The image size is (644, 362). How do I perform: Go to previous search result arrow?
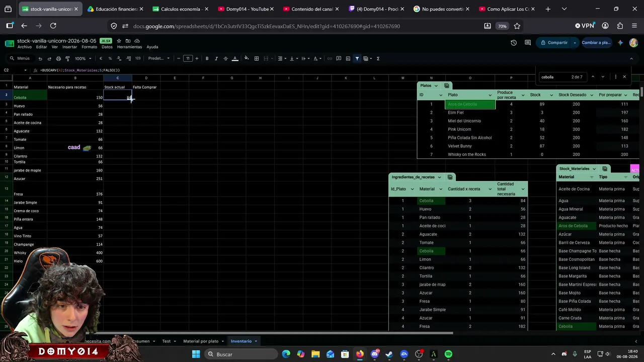(x=593, y=77)
